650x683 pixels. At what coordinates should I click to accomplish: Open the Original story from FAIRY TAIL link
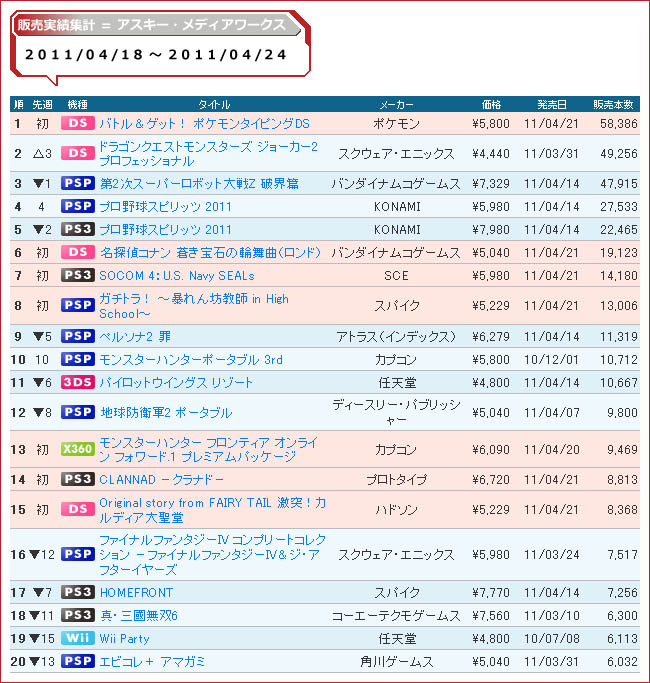tap(213, 510)
